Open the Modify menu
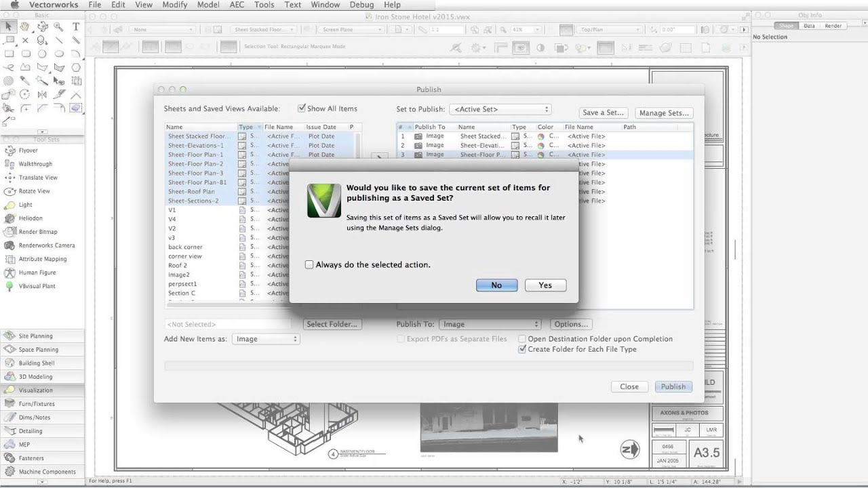Image resolution: width=868 pixels, height=488 pixels. [x=175, y=5]
